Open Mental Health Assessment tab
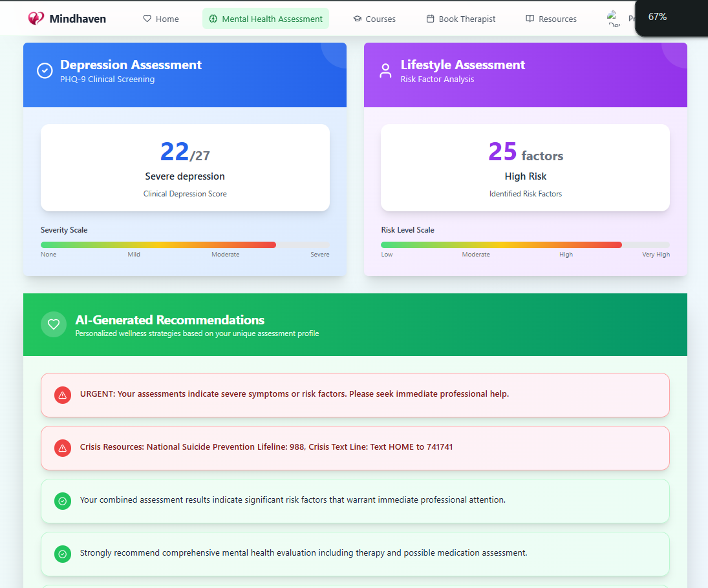 266,19
